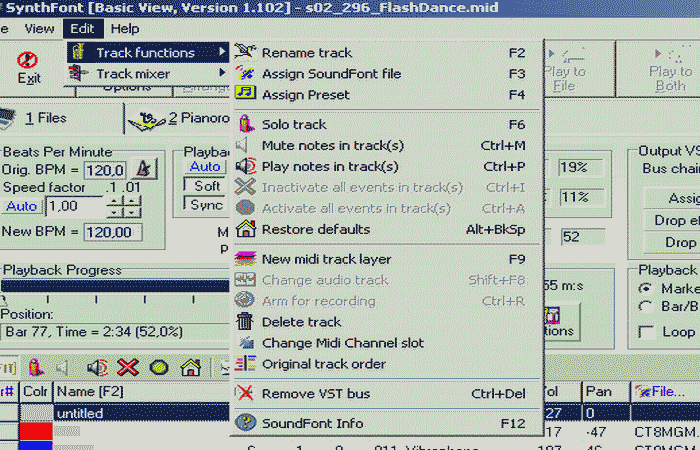Click the Exit icon in the toolbar
The height and width of the screenshot is (450, 700).
pyautogui.click(x=29, y=67)
